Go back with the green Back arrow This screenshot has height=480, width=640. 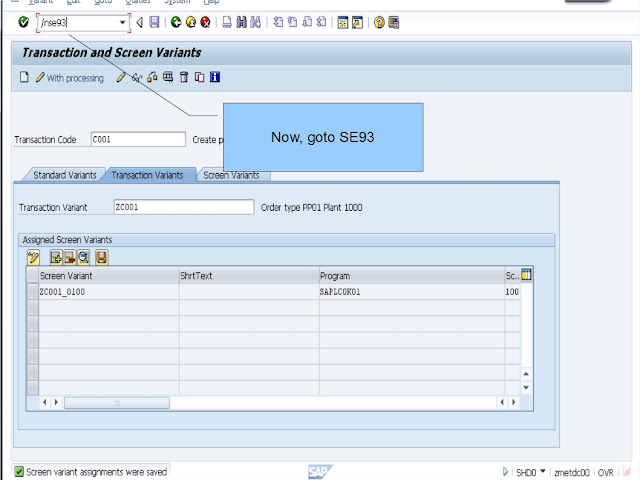176,22
